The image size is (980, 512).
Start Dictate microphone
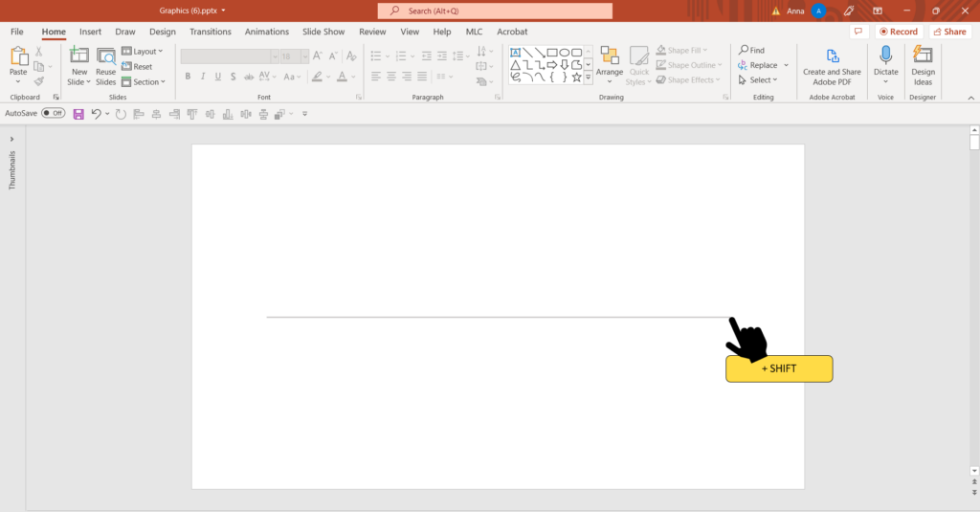(x=885, y=59)
